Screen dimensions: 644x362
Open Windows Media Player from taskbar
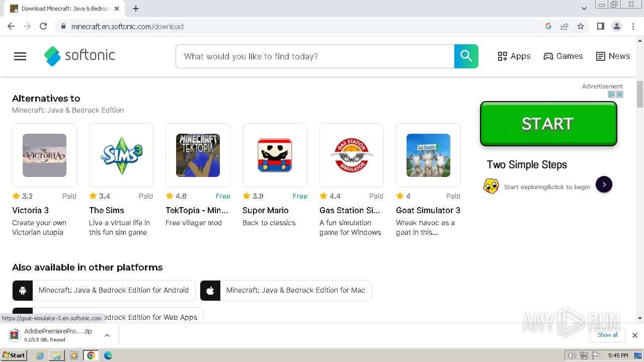[x=74, y=355]
